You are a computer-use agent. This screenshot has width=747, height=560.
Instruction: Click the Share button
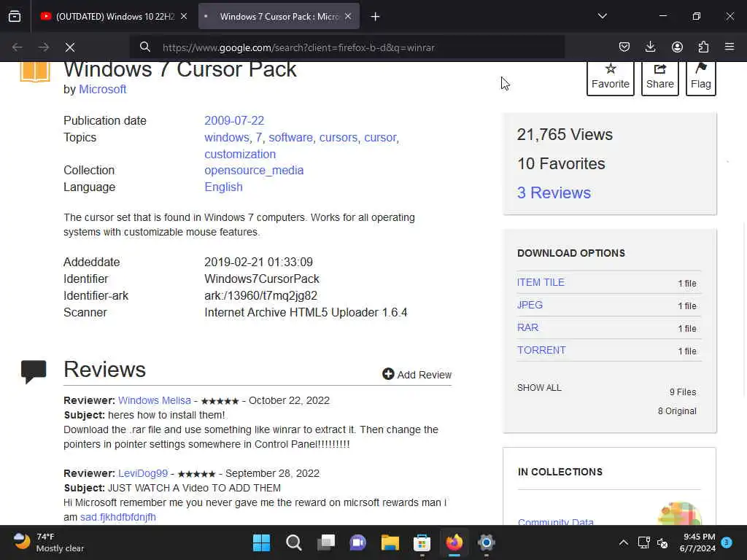pos(659,78)
